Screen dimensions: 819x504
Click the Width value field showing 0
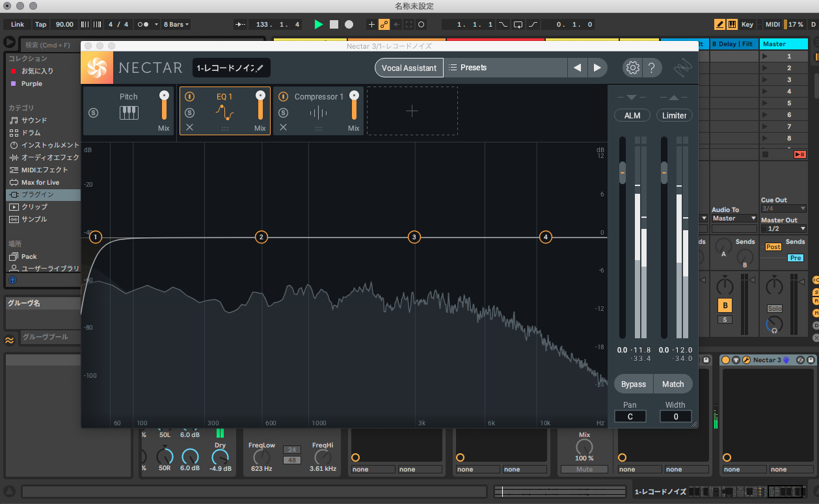point(676,417)
